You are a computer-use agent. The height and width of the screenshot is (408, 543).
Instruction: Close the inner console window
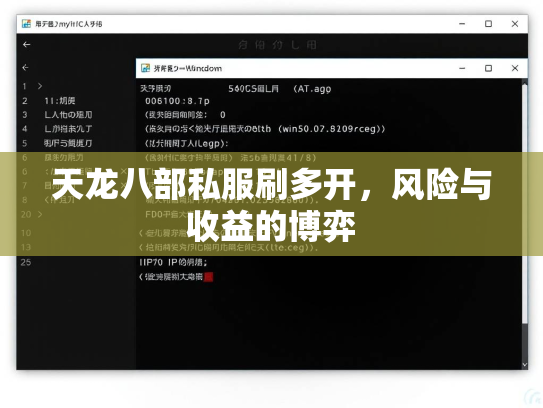pyautogui.click(x=515, y=68)
